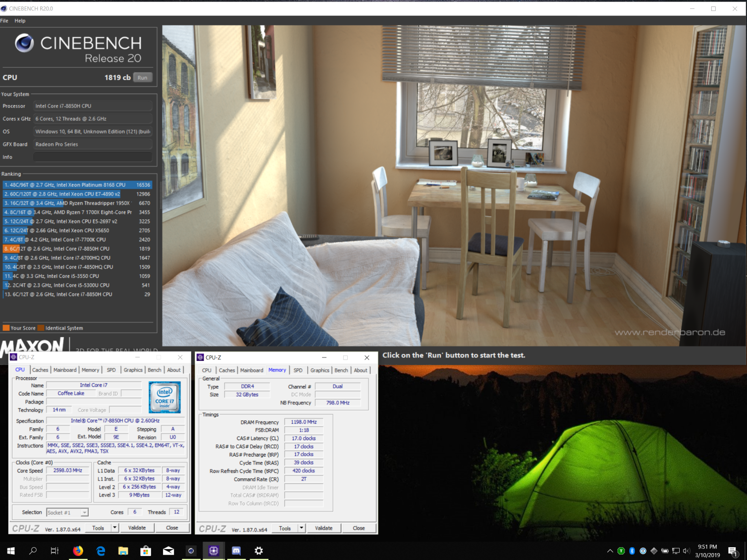Screen dimensions: 747x560
Task: Open Socket #1 selection dropdown
Action: (x=67, y=512)
